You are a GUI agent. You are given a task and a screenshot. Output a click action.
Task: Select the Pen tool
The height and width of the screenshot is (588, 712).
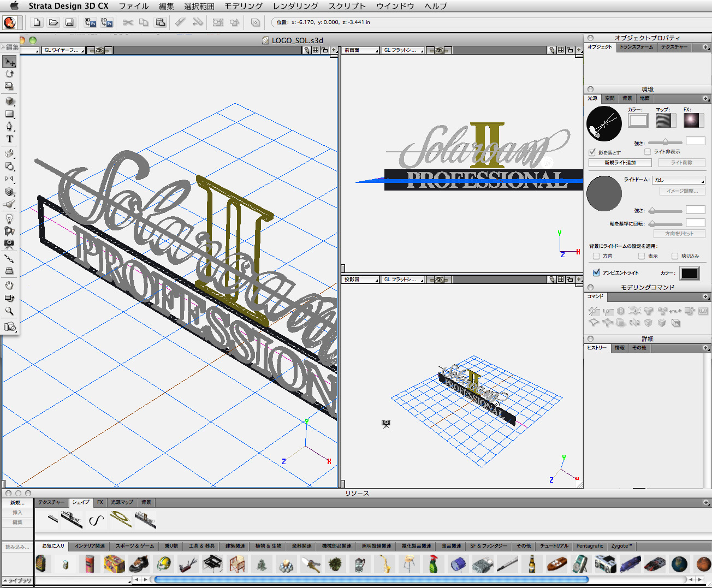click(9, 127)
